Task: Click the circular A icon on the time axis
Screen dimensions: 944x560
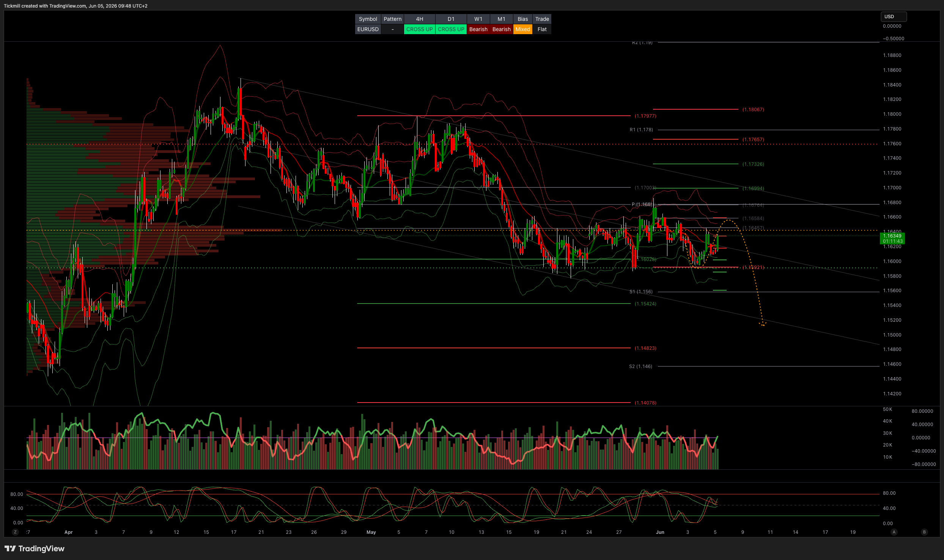Action: pyautogui.click(x=894, y=532)
